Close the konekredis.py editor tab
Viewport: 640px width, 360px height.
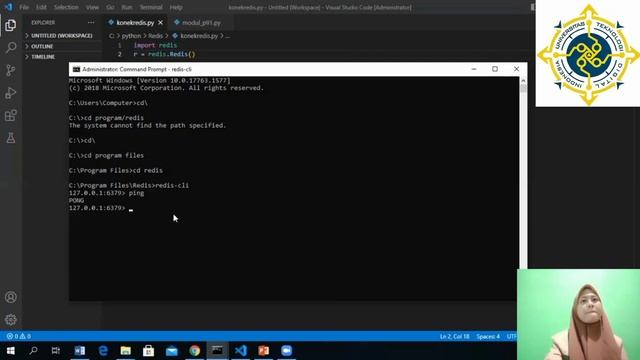160,22
